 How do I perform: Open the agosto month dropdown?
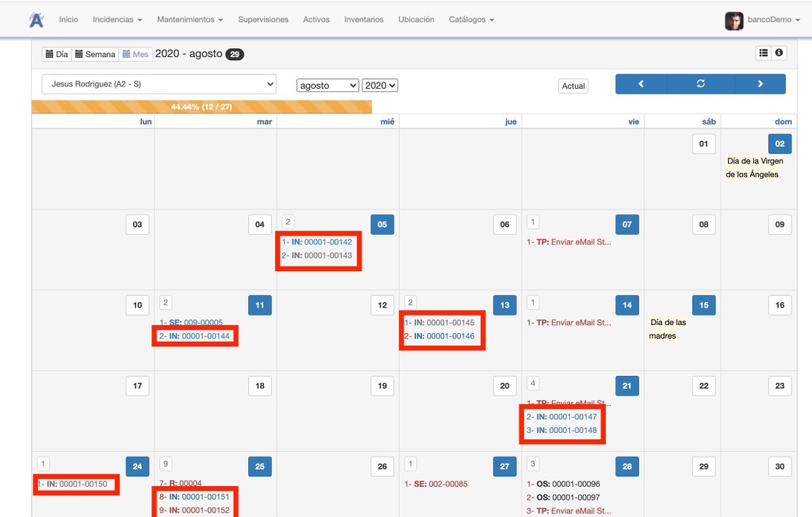[x=327, y=86]
